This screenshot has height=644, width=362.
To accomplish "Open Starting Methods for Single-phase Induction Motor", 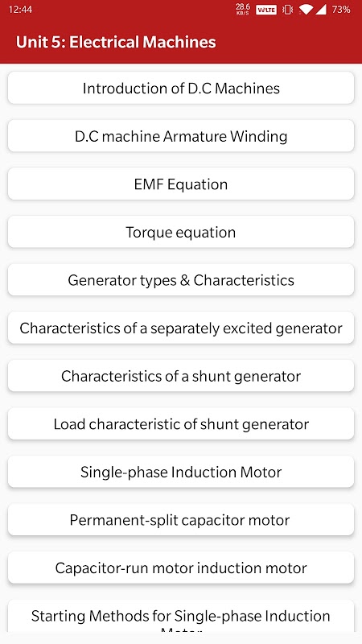I will point(181,616).
